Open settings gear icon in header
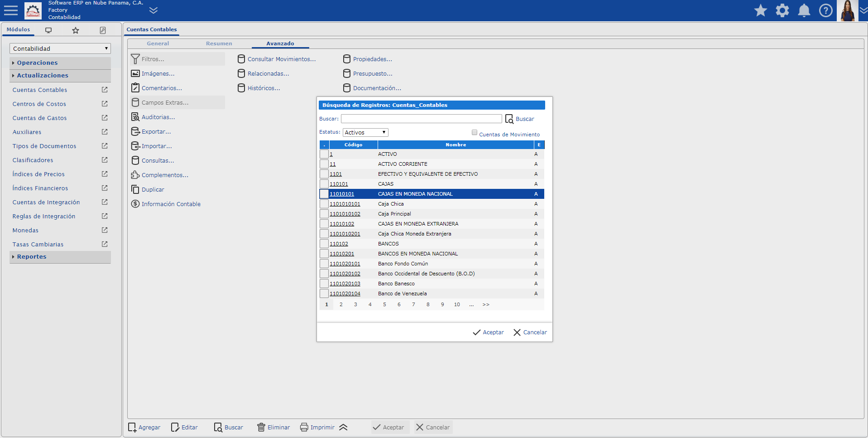868x438 pixels. (x=782, y=10)
